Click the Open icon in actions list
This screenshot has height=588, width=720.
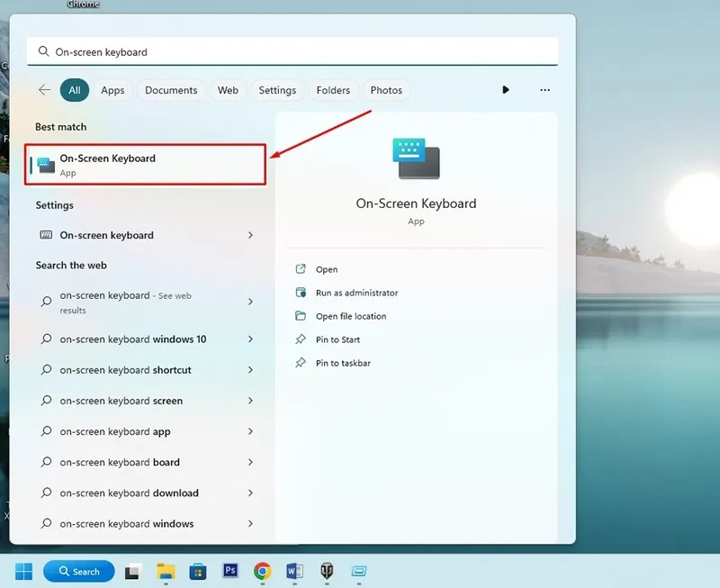301,269
